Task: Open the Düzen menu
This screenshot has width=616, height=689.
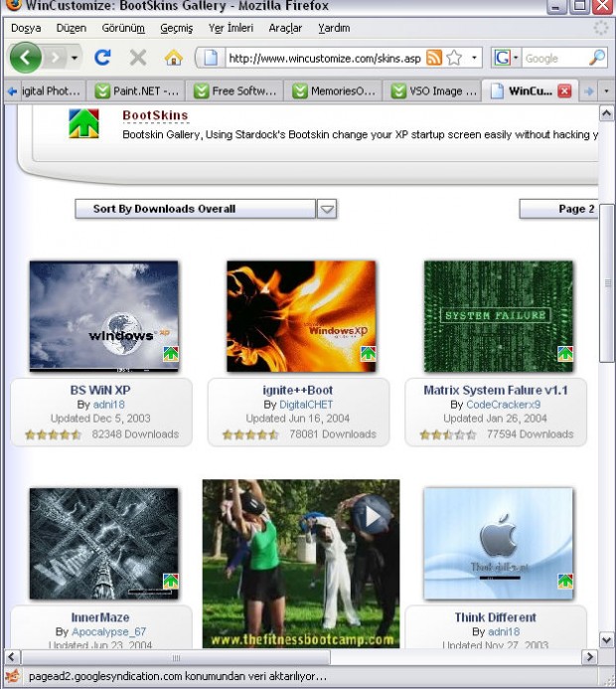Action: point(72,28)
